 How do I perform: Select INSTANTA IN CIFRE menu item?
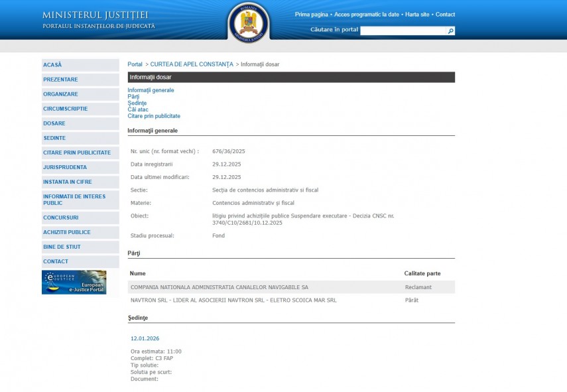coord(68,182)
